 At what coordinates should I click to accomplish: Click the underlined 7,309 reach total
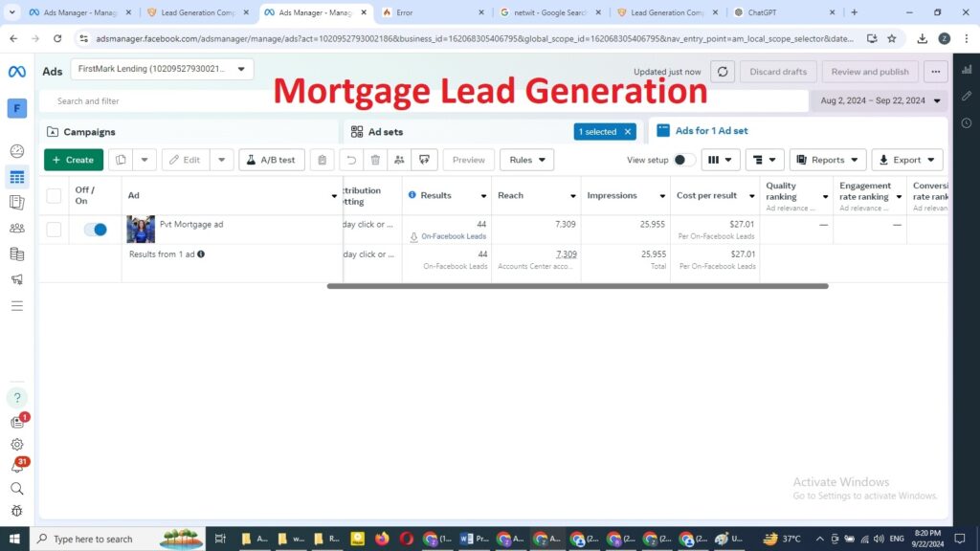(567, 254)
